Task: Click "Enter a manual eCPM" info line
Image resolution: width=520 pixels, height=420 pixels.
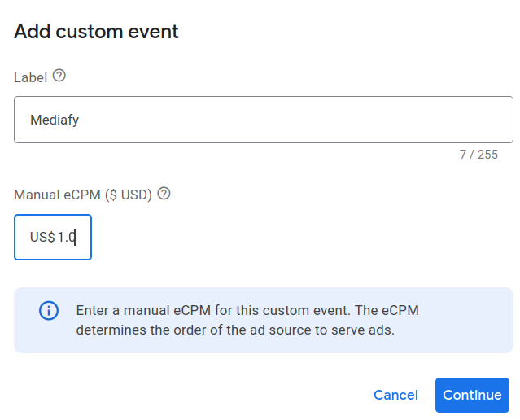Action: coord(247,311)
